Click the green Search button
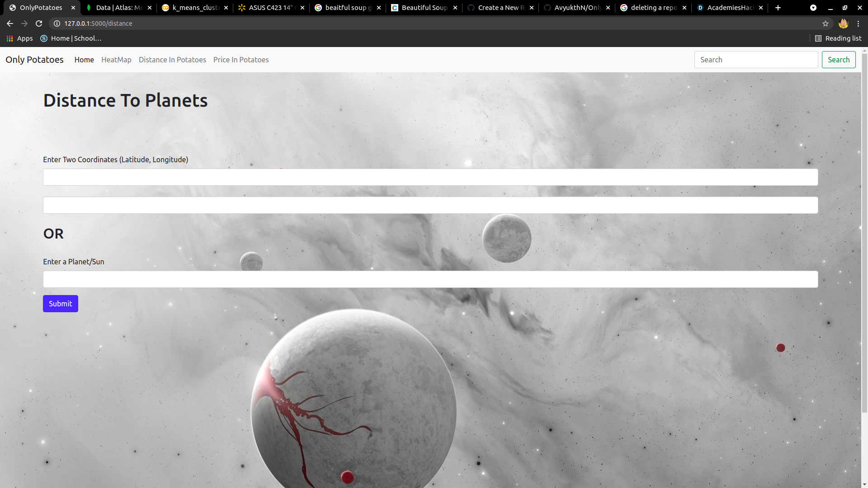 [x=839, y=60]
